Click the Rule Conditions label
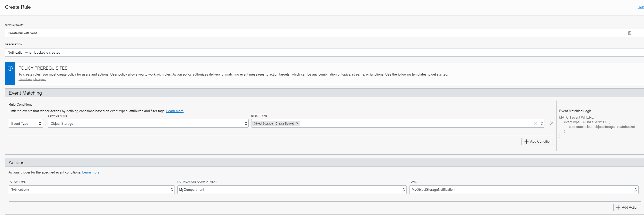Screen dimensions: 644x215 pos(21,105)
